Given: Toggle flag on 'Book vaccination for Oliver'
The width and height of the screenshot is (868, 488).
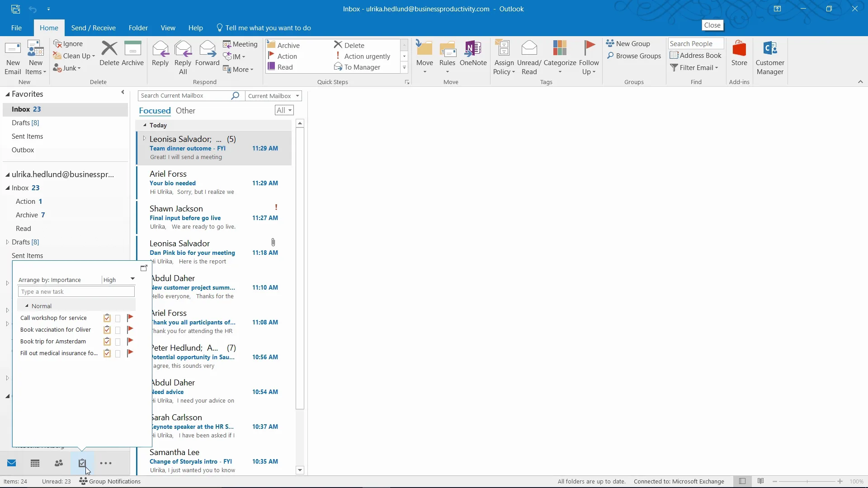Looking at the screenshot, I should click(130, 329).
